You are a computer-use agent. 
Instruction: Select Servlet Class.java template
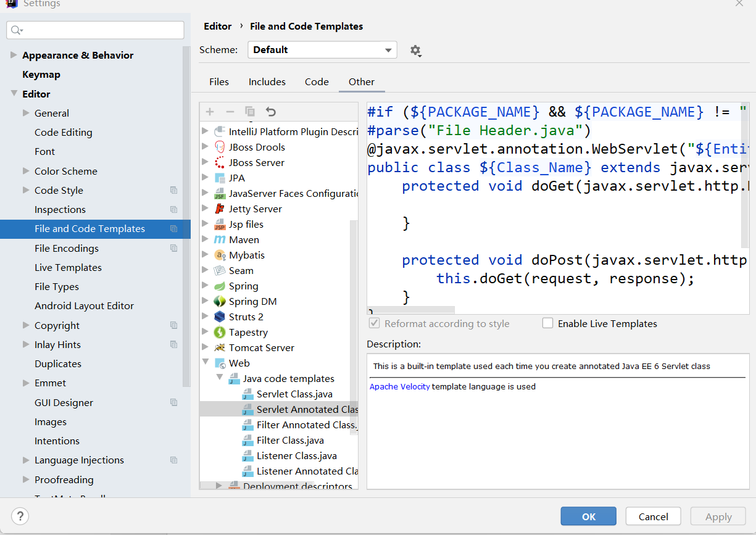pyautogui.click(x=294, y=394)
